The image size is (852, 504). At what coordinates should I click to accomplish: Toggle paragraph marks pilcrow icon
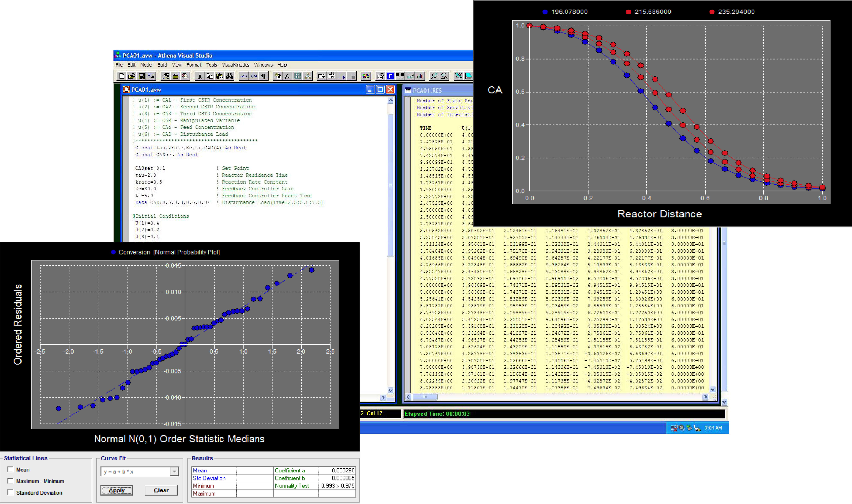point(264,76)
